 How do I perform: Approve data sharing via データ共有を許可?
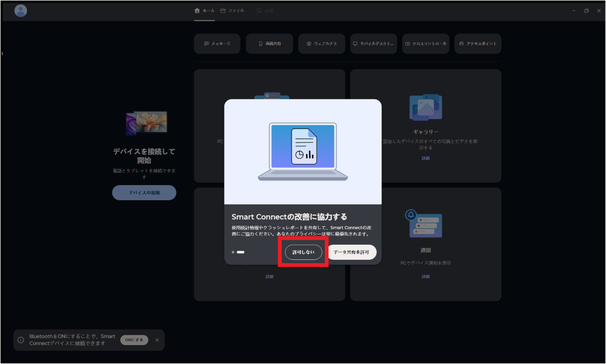352,252
